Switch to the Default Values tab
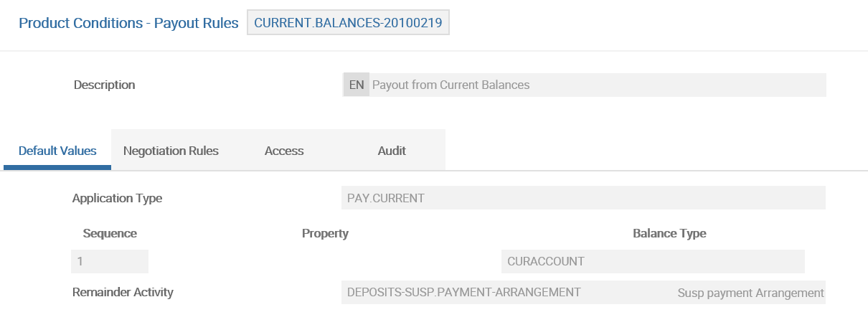 57,151
